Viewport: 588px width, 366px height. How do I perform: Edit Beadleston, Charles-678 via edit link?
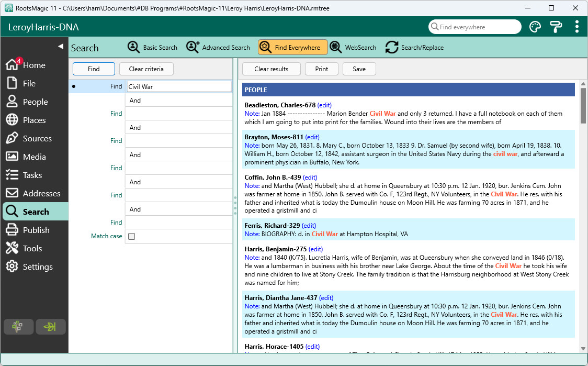click(x=324, y=105)
